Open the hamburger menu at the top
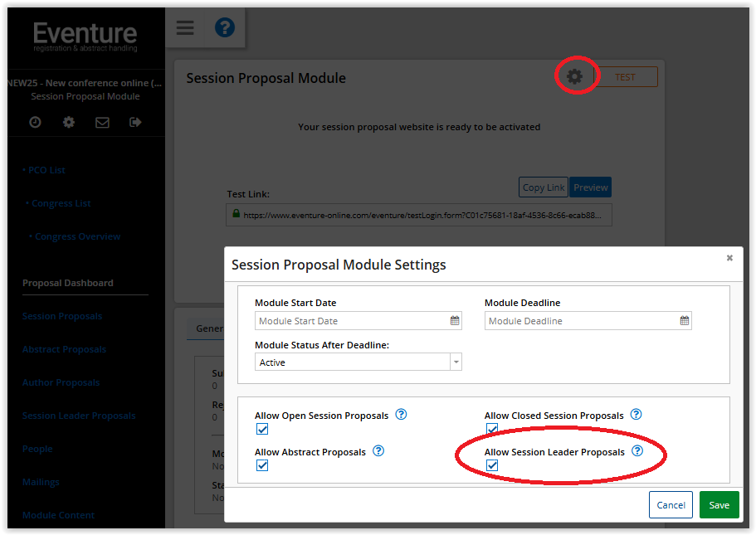Viewport: 756px width, 535px height. click(x=184, y=27)
